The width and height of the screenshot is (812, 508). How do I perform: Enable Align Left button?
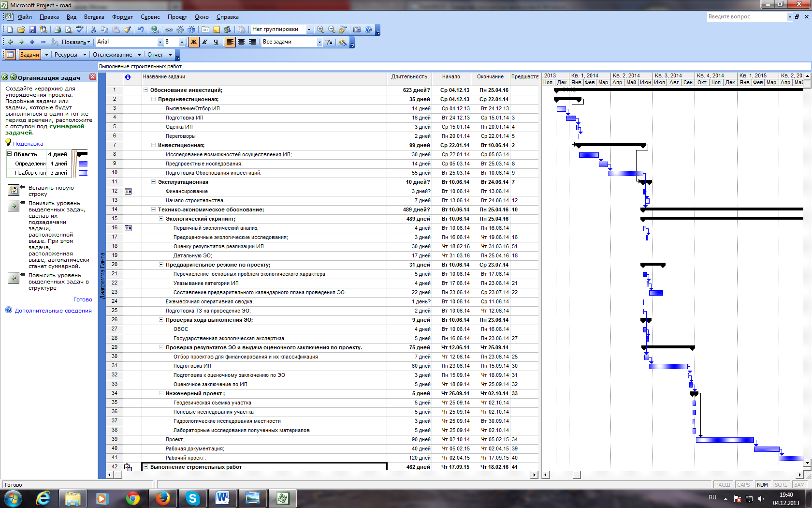tap(230, 42)
